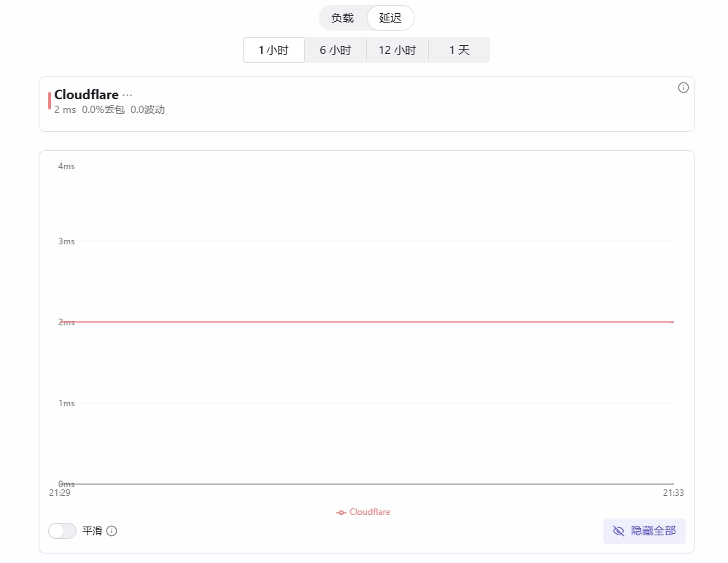728x563 pixels.
Task: Switch to the 负载 view
Action: tap(342, 18)
